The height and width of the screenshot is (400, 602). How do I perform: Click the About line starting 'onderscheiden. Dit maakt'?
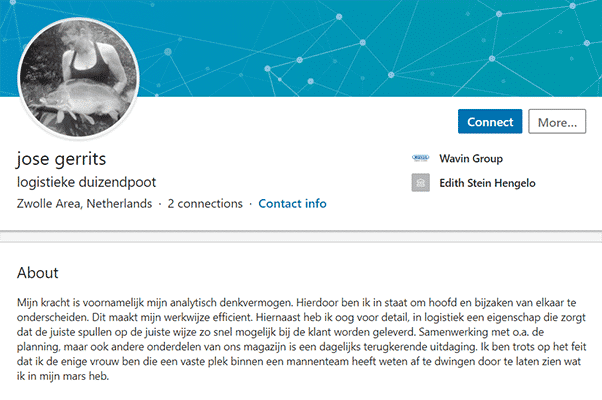pyautogui.click(x=301, y=317)
